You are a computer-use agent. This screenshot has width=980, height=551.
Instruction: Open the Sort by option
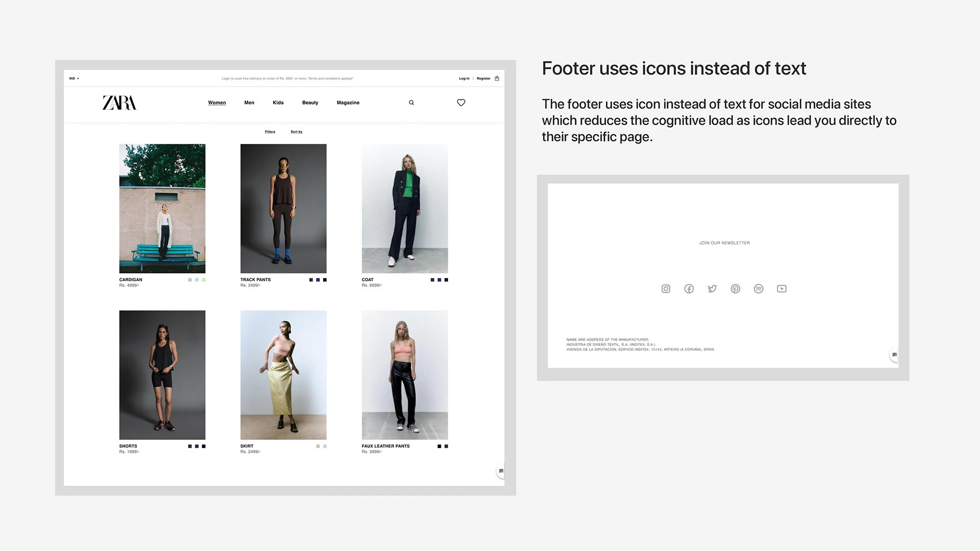(297, 132)
